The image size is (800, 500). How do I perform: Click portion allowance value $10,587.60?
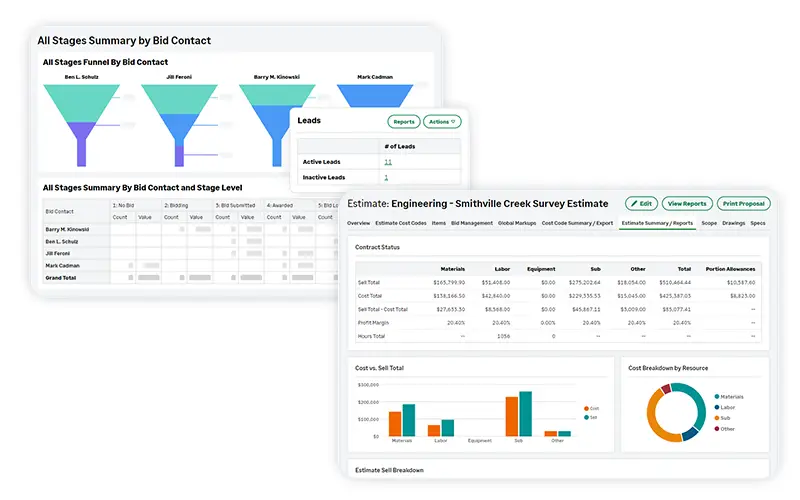741,282
